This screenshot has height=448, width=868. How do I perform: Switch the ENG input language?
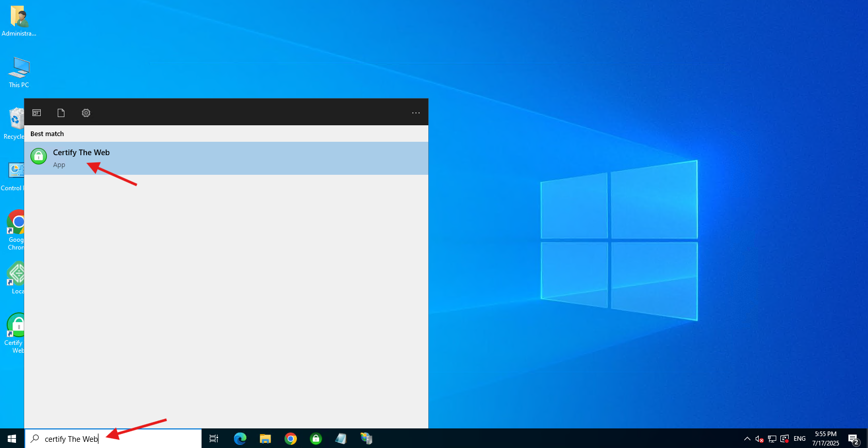click(x=799, y=439)
